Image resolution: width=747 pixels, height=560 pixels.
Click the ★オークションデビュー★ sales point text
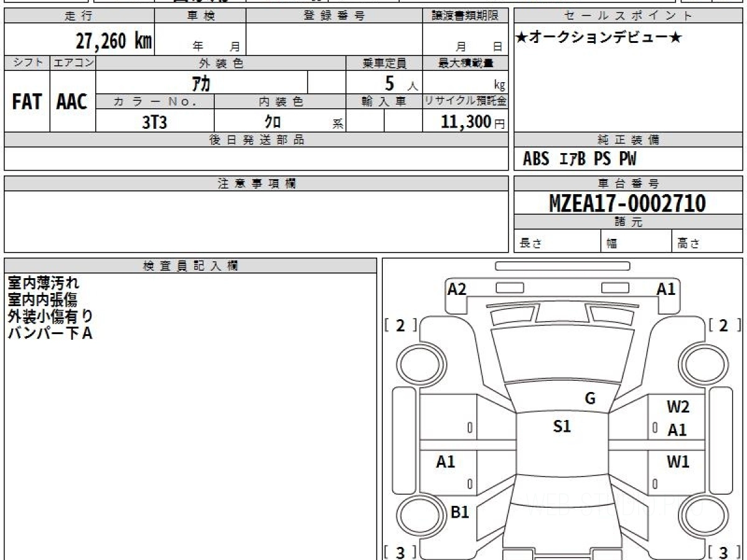599,38
